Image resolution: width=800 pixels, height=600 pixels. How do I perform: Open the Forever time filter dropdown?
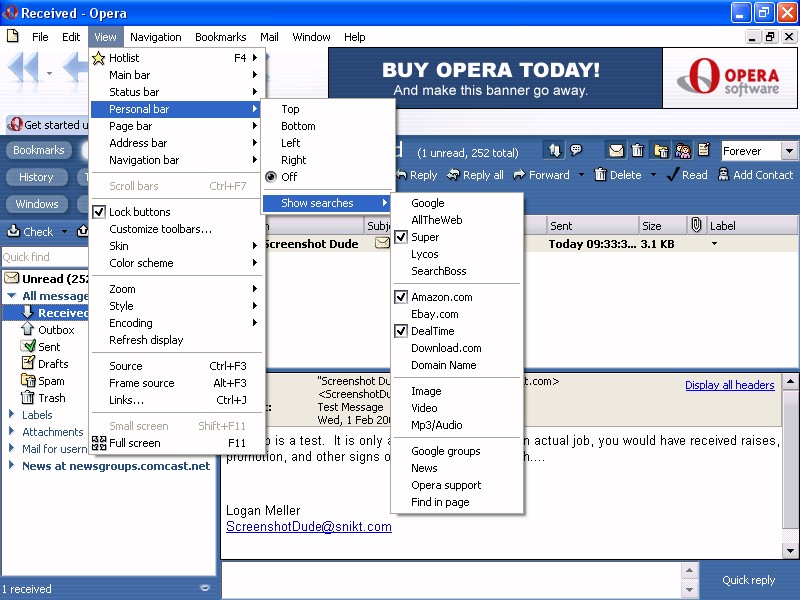(789, 152)
